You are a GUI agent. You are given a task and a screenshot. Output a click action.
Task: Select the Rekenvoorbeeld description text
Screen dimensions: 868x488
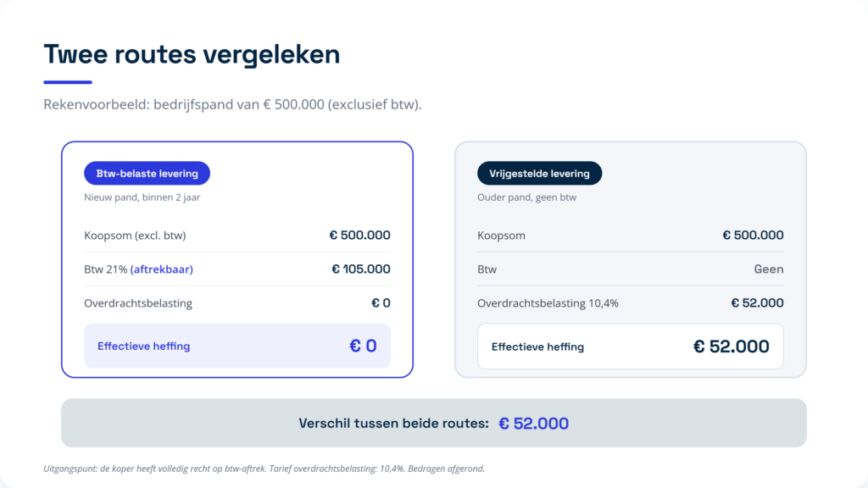(x=232, y=104)
